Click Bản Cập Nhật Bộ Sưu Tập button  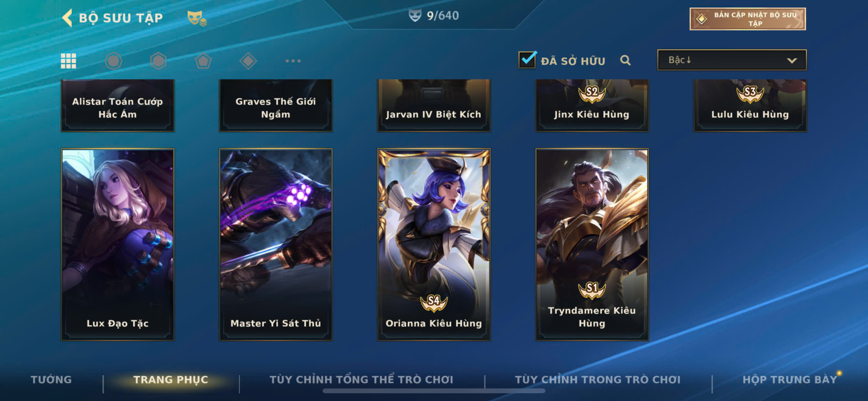pos(747,19)
